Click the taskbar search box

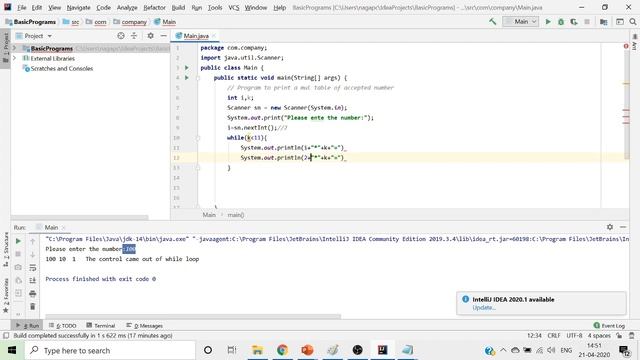tap(109, 350)
